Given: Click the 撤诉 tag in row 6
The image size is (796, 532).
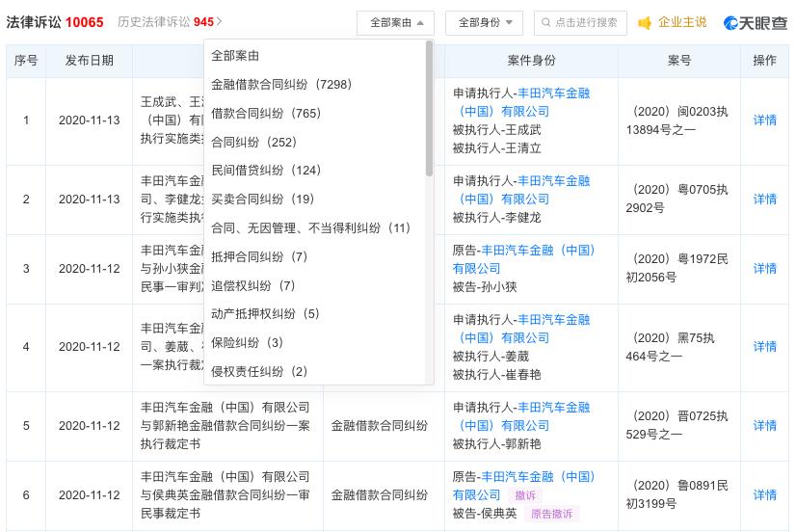Looking at the screenshot, I should (x=525, y=495).
